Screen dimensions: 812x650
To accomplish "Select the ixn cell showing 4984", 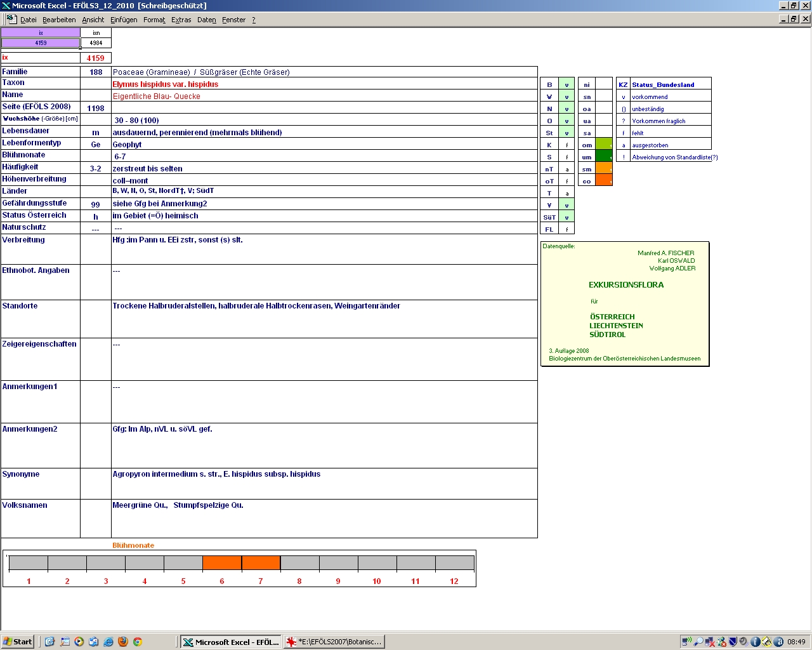I will click(96, 43).
